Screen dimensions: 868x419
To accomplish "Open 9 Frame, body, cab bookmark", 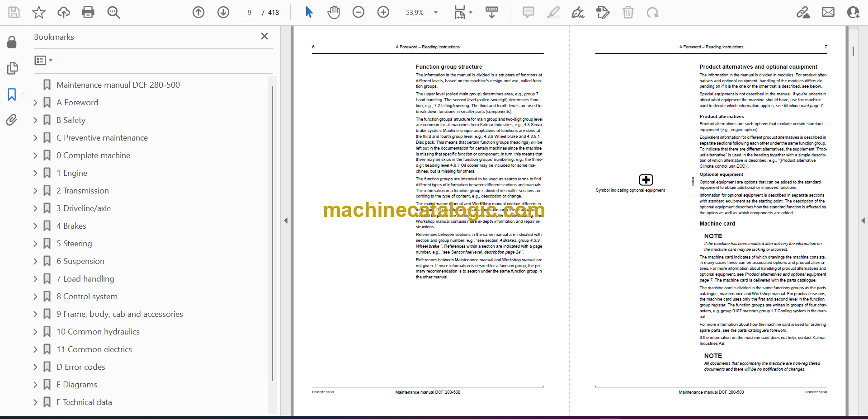I will (x=119, y=314).
